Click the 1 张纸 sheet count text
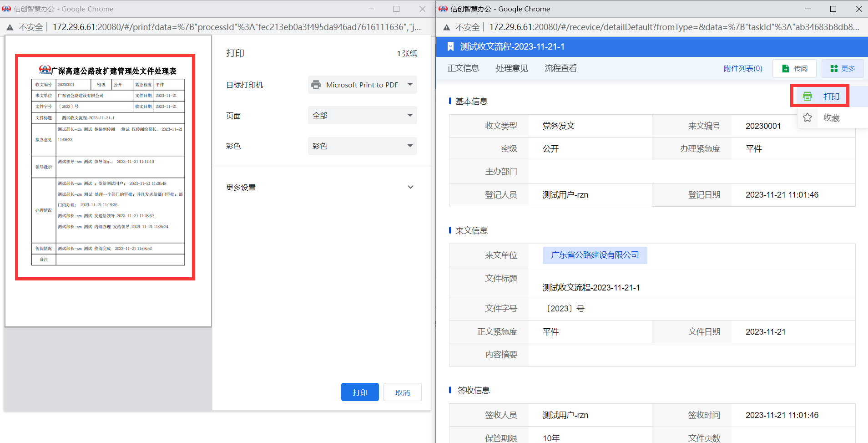Screen dimensions: 868x443 407,53
